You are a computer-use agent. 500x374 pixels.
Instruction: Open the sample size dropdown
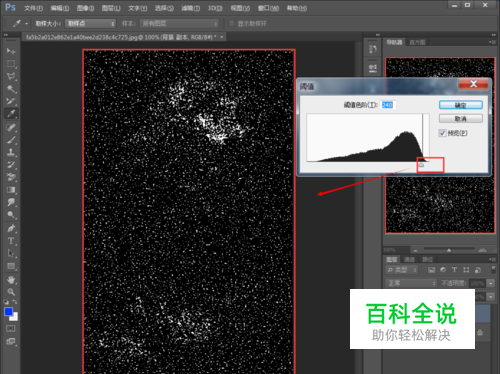point(91,24)
